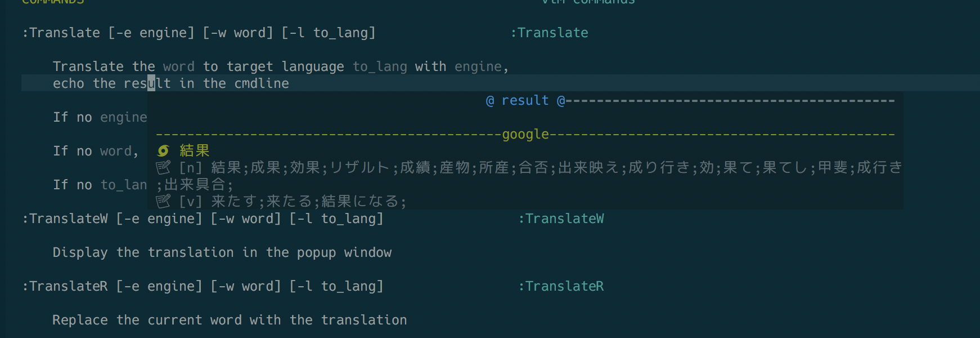Click the 'engine,' keyword ending the description line
Viewport: 980px width, 338px height.
click(x=482, y=66)
